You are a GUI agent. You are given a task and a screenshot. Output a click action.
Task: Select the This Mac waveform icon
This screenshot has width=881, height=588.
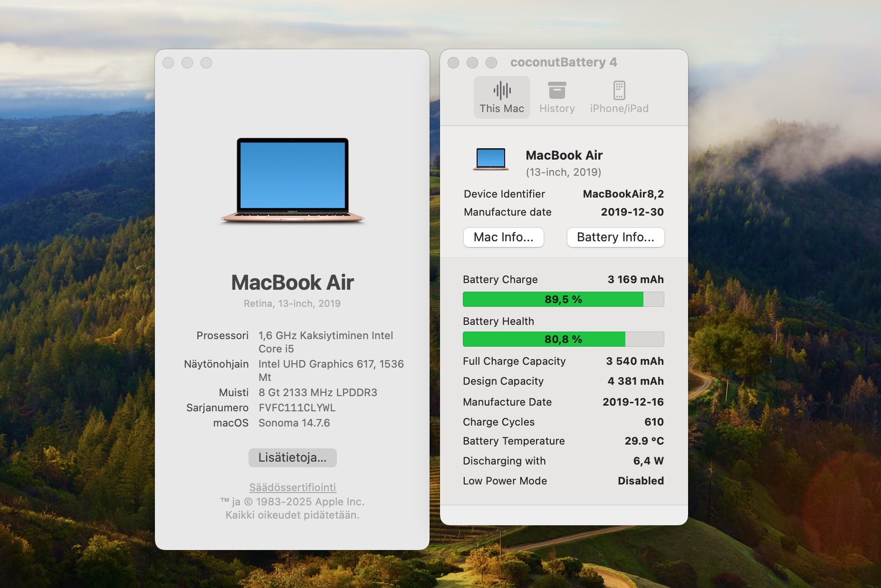502,90
